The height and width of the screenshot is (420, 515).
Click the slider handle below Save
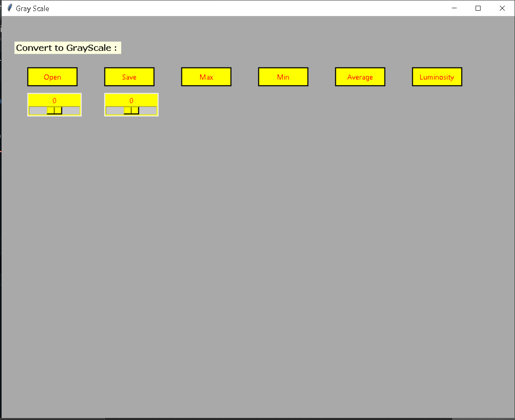coord(131,110)
